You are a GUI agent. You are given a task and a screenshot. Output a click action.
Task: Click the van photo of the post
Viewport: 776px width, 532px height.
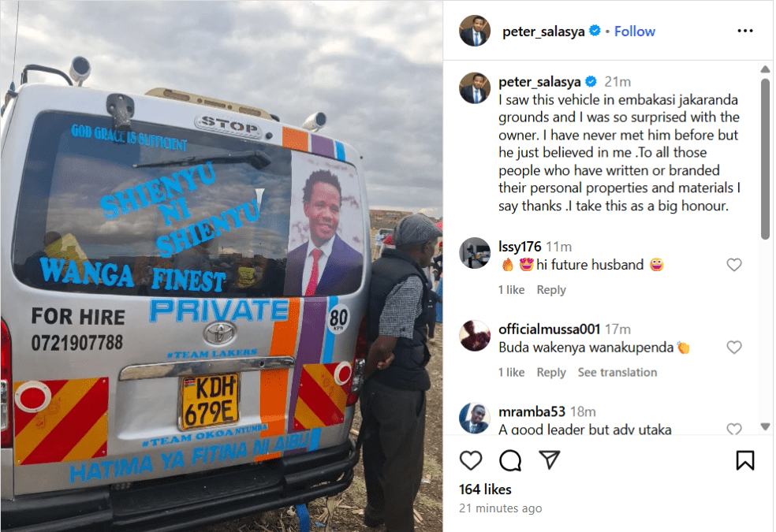tap(222, 266)
